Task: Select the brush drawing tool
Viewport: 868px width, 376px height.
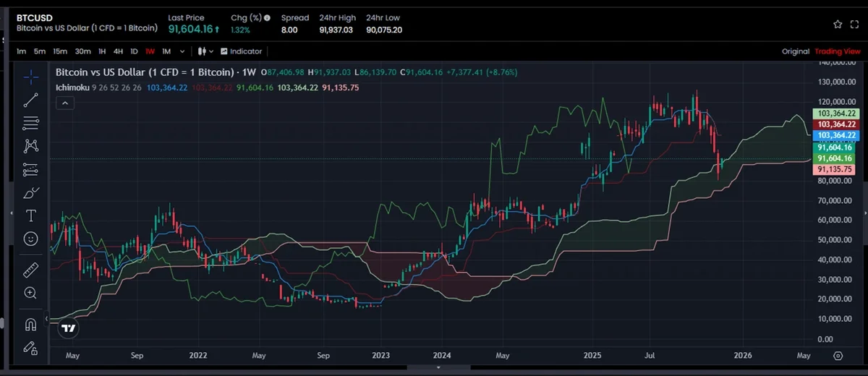Action: 30,192
